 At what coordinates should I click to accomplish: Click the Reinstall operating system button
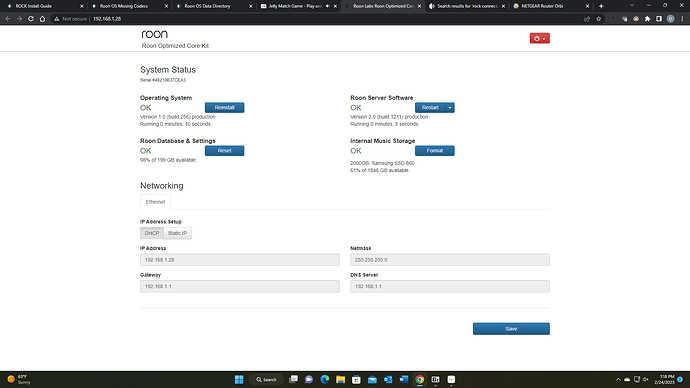[x=224, y=107]
